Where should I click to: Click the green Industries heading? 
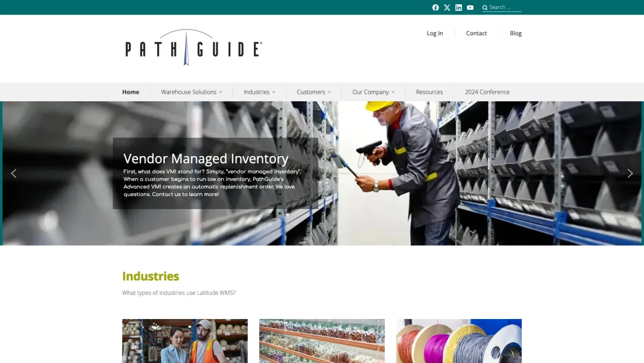coord(151,276)
